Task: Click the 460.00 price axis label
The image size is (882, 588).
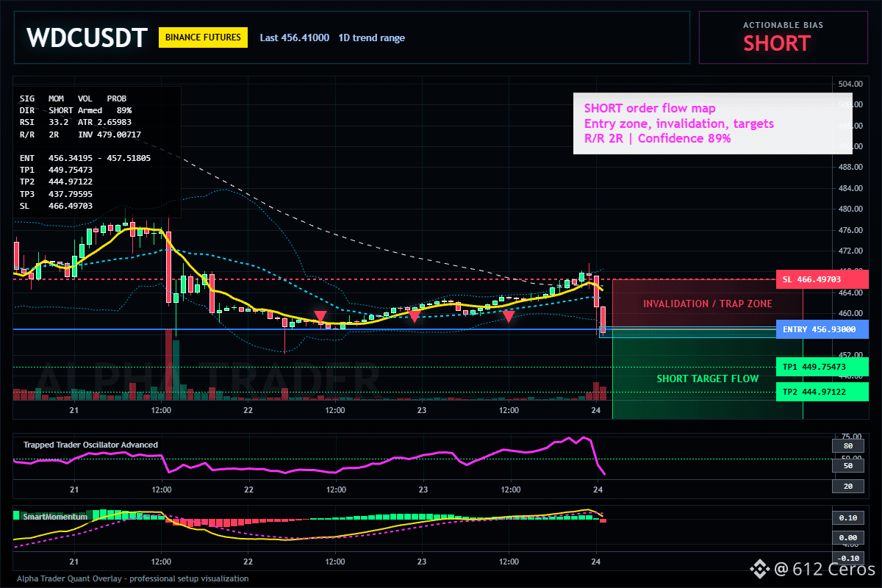Action: [x=850, y=312]
